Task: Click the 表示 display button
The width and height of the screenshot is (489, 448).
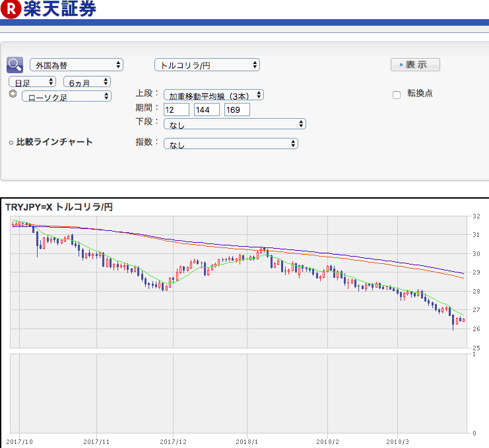Action: [x=415, y=65]
